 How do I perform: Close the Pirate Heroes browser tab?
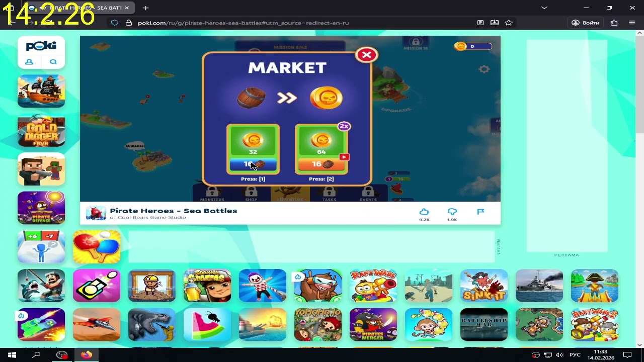click(x=127, y=8)
